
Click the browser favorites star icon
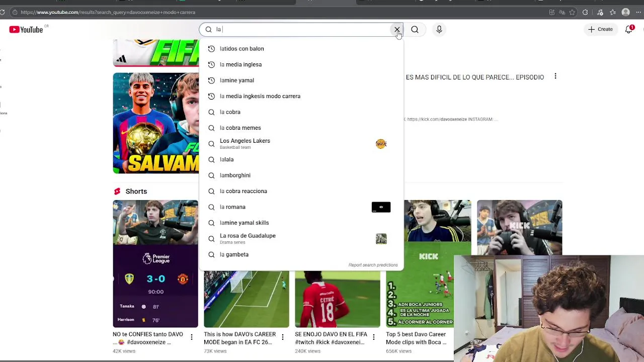tap(572, 12)
